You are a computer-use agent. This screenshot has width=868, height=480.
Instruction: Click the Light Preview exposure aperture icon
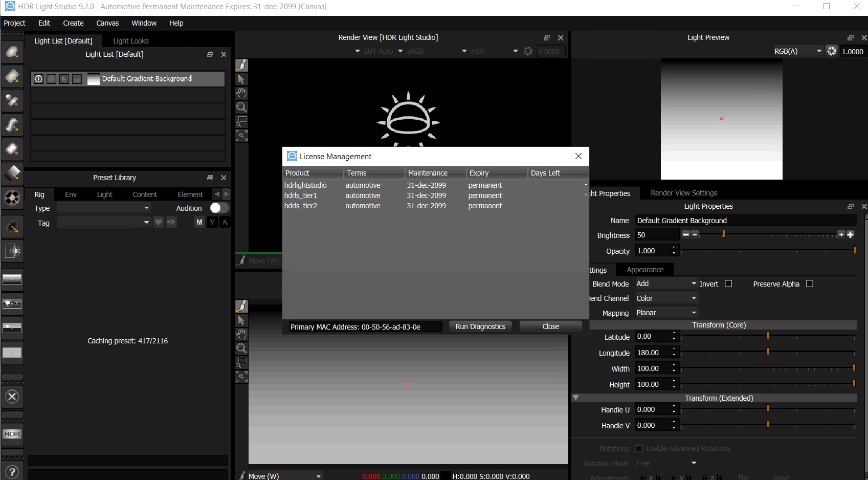pyautogui.click(x=832, y=51)
